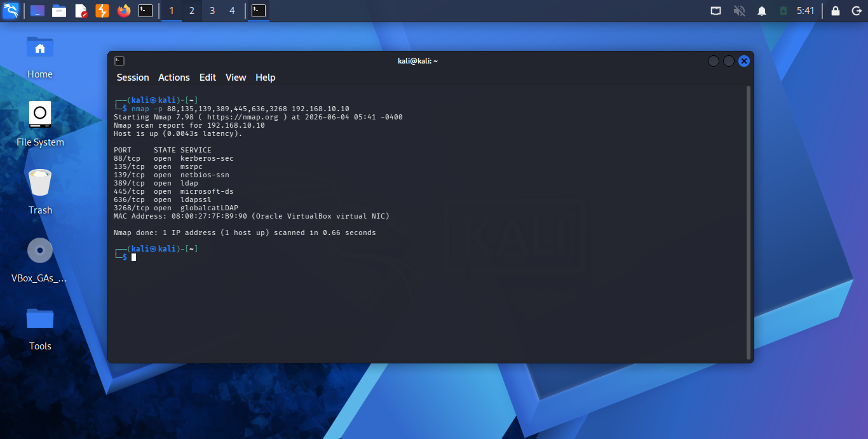Open the file manager panel launcher

tap(59, 11)
